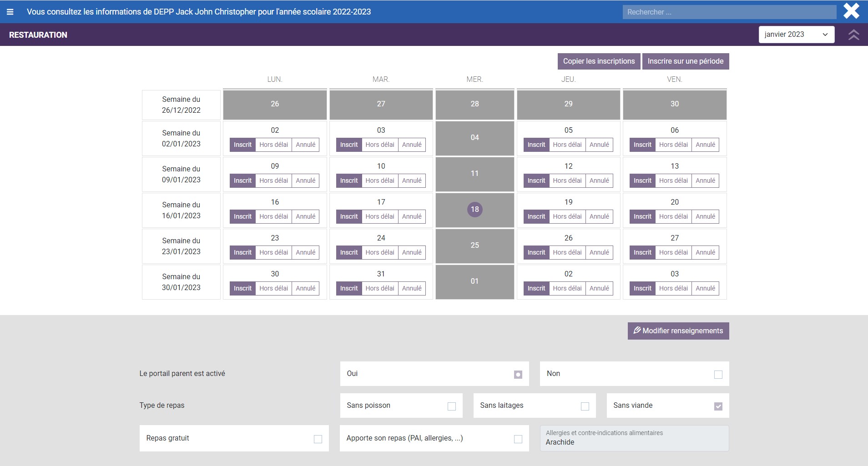Set Thursday 12 to Hors délai

pyautogui.click(x=567, y=181)
